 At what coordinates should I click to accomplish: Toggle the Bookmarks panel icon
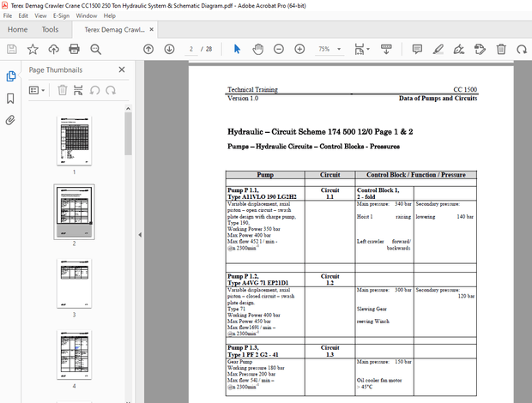[x=10, y=98]
